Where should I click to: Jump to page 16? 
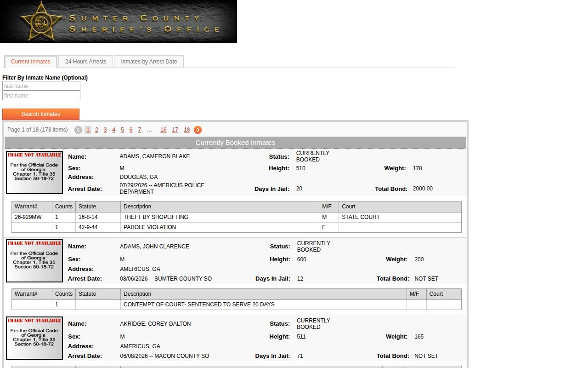click(164, 130)
